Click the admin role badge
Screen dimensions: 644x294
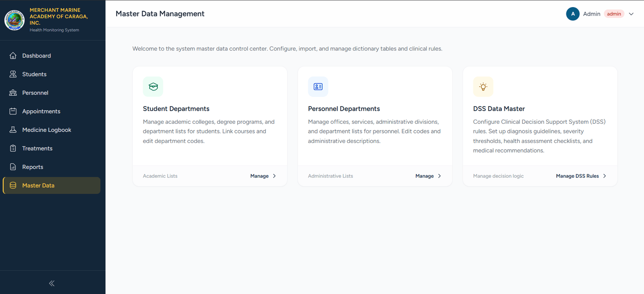pyautogui.click(x=614, y=14)
